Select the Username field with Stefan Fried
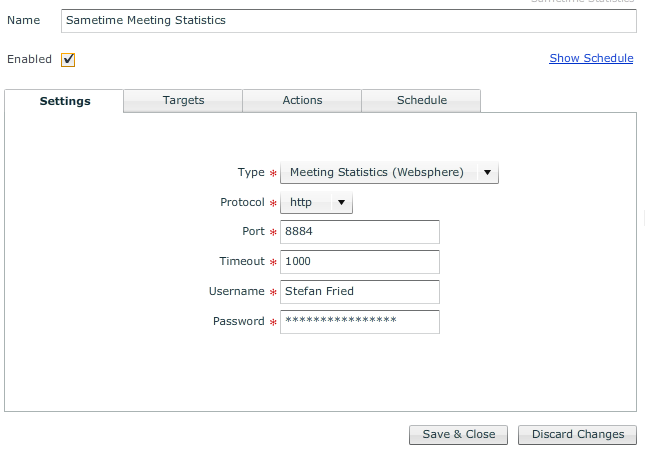The width and height of the screenshot is (645, 451). 360,292
